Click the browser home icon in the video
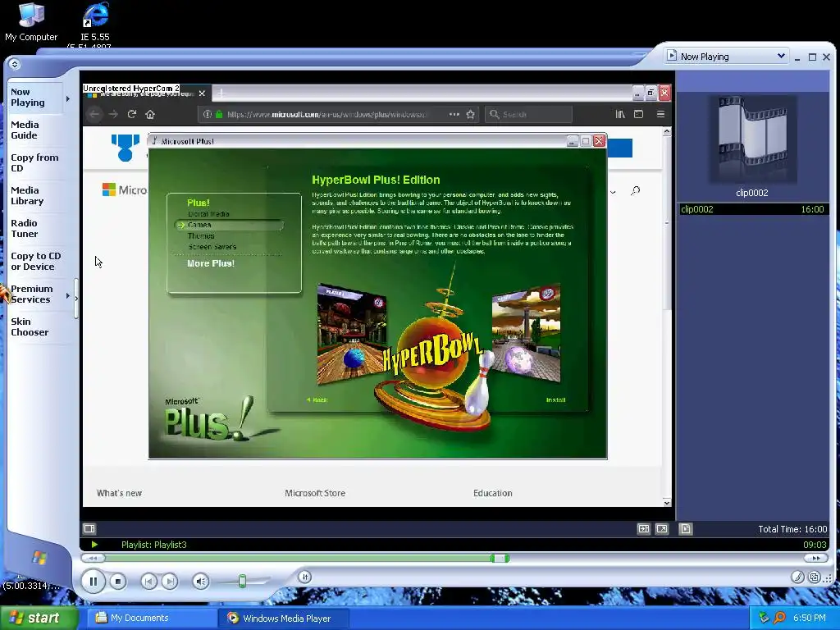 point(150,114)
